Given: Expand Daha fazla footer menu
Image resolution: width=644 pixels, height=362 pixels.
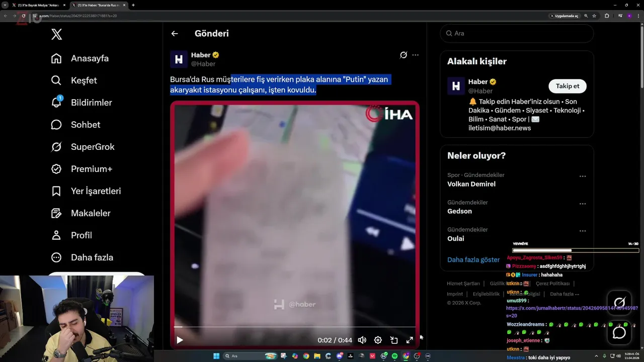Looking at the screenshot, I should click(565, 294).
